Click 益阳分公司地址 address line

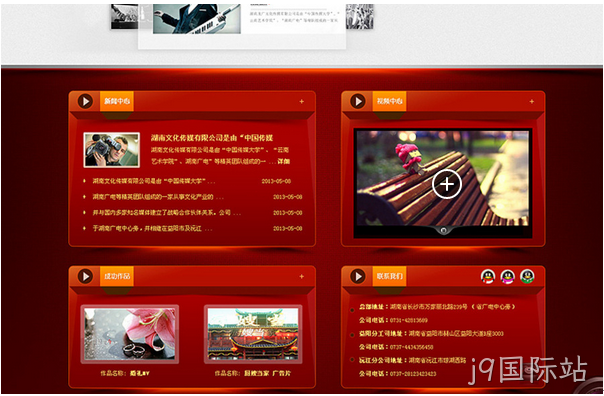click(x=431, y=334)
